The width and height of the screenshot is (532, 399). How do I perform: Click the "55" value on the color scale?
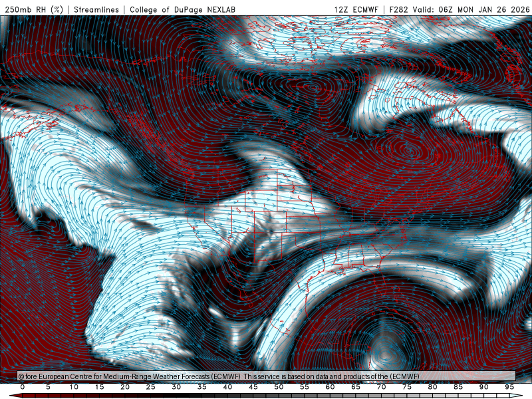305,387
